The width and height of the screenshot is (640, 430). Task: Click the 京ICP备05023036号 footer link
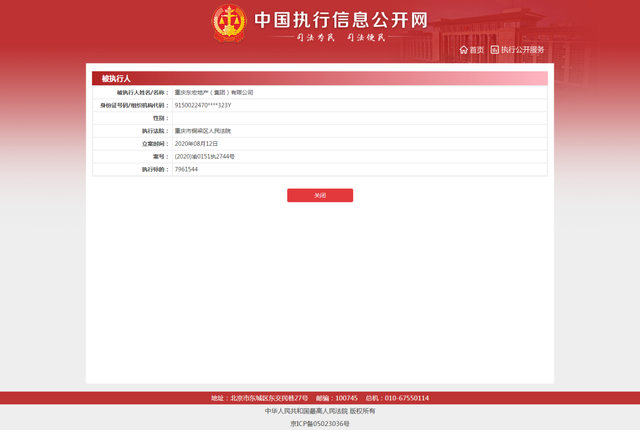pos(320,423)
